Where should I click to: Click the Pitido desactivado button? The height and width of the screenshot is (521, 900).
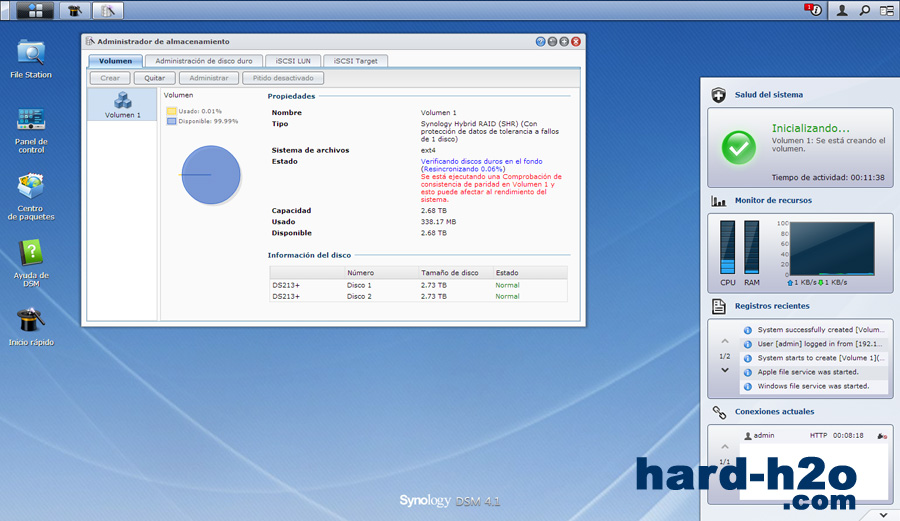283,78
